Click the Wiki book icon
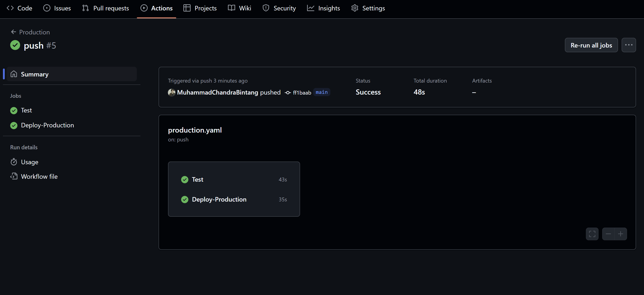This screenshot has height=295, width=644. 232,8
